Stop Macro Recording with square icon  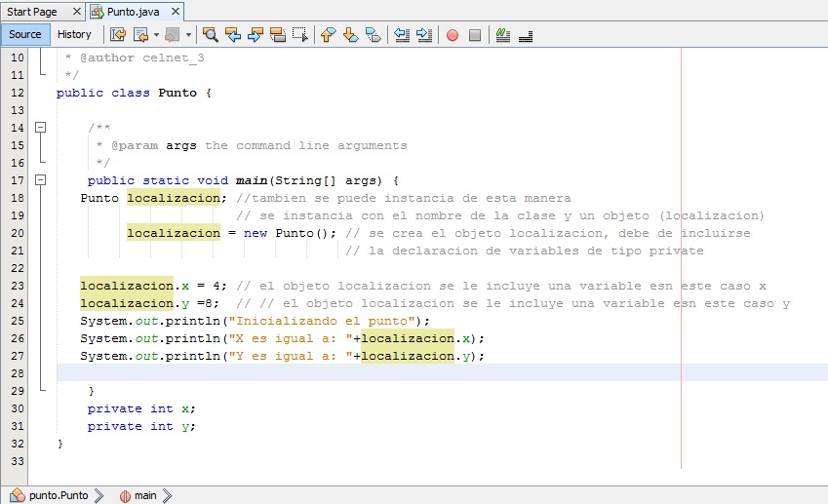tap(475, 35)
